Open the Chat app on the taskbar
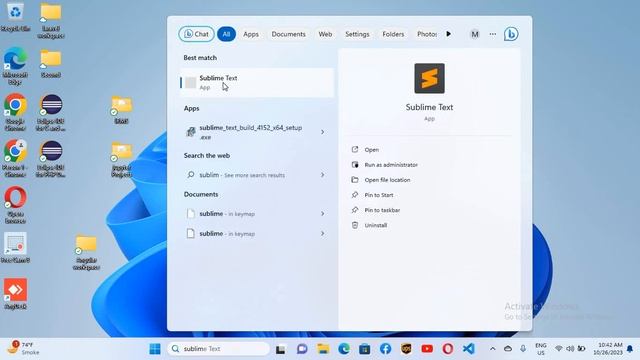Viewport: 640px width, 360px height. [x=302, y=349]
